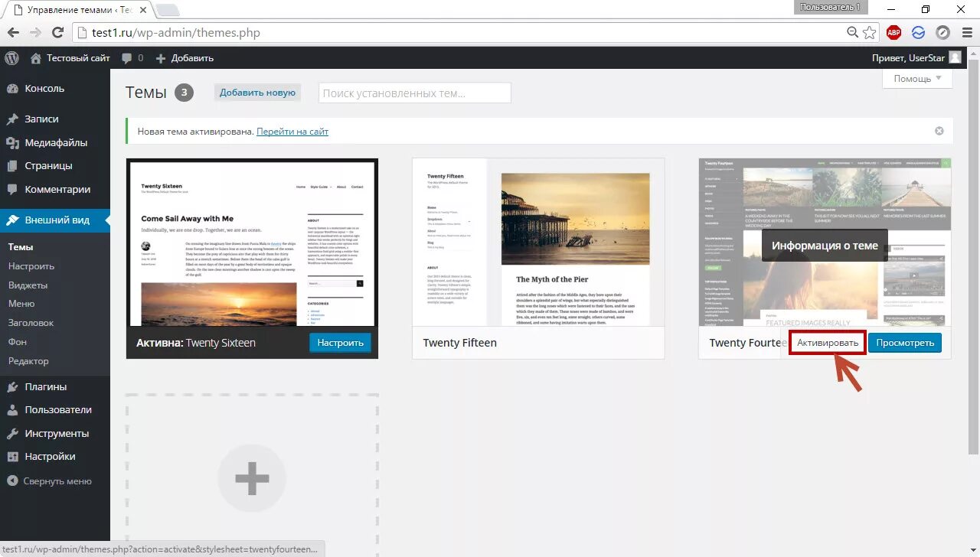Click the Комментарии icon in sidebar

(12, 190)
